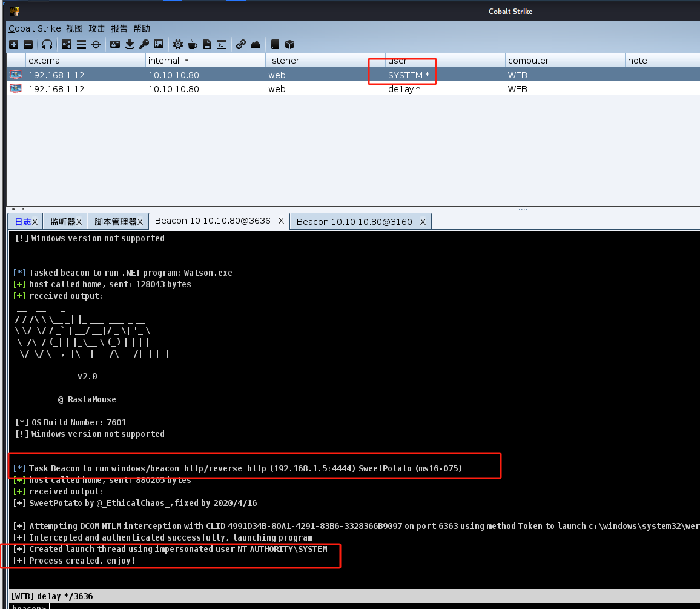Viewport: 700px width, 609px height.
Task: Click the coffee cup Java applet icon
Action: (193, 44)
